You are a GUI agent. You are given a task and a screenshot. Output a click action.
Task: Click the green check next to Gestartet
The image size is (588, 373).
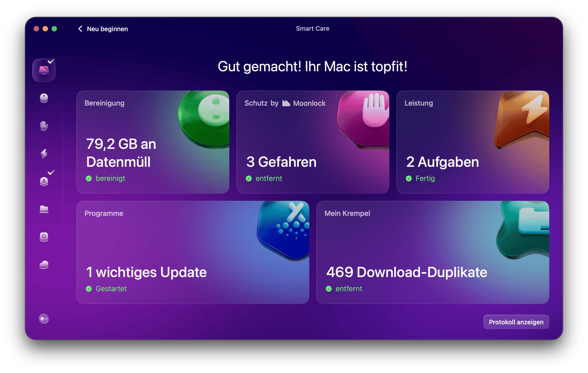pos(89,289)
